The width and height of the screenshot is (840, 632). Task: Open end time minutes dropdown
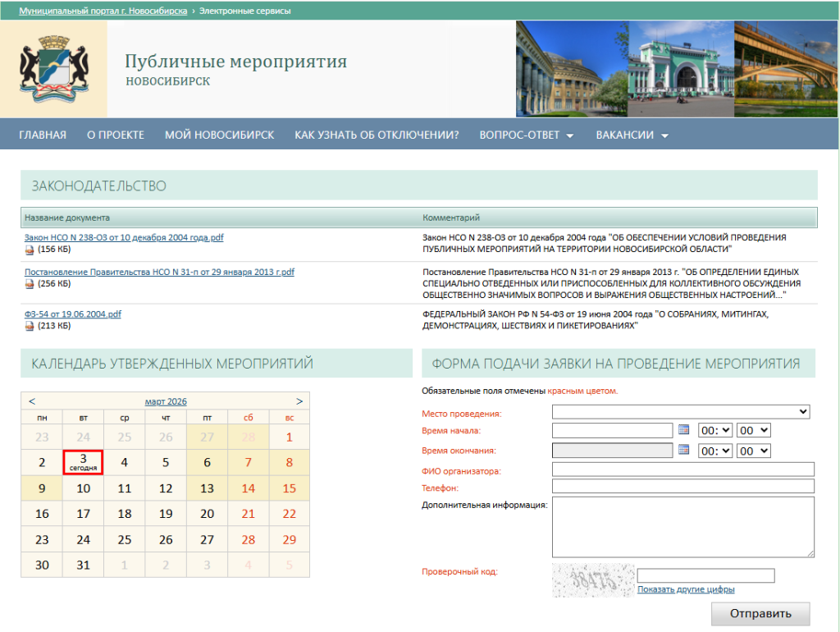point(753,451)
